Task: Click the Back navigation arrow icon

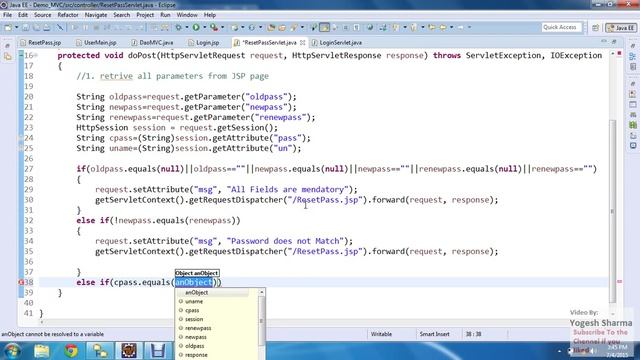Action: click(443, 27)
